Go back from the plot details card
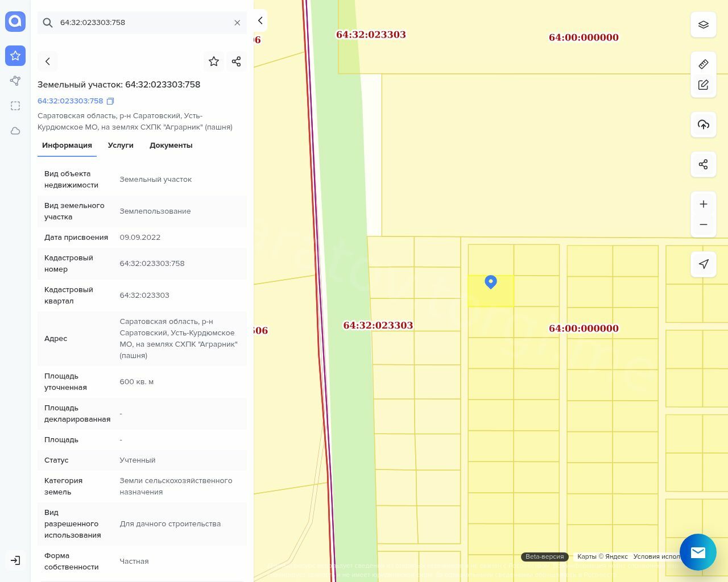This screenshot has width=728, height=582. pyautogui.click(x=48, y=61)
